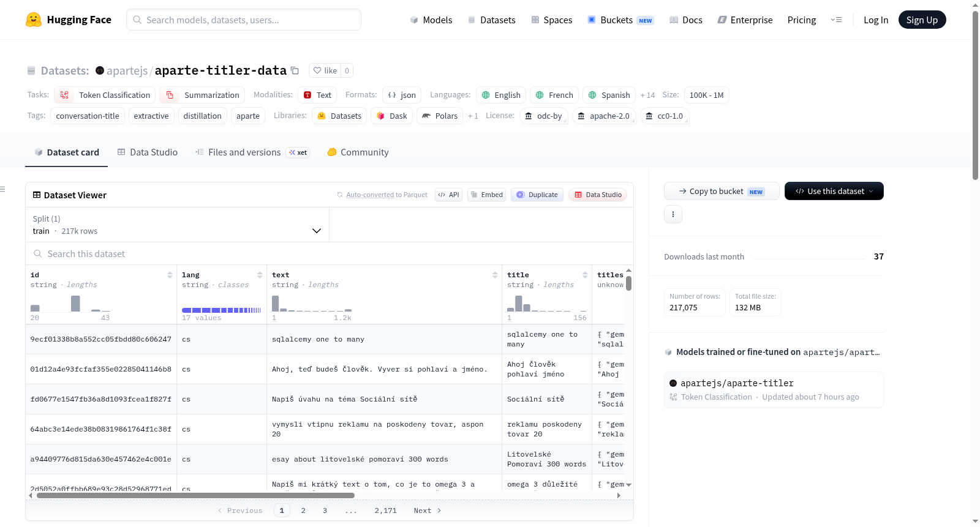Click the json format tag

[402, 95]
